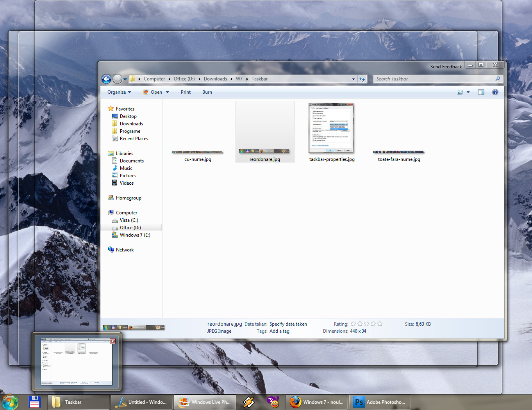This screenshot has width=532, height=410.
Task: Select Homegroup in navigation pane
Action: tap(125, 198)
